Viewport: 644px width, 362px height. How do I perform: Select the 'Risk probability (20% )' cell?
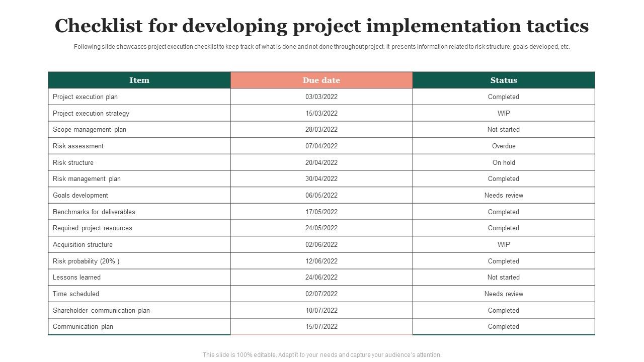[139, 261]
